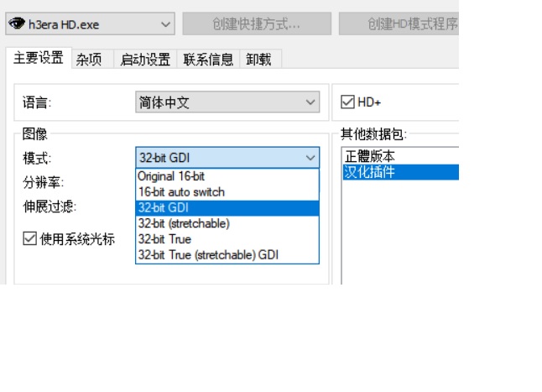Go to the 卸载 tab
The image size is (542, 392).
[x=259, y=59]
